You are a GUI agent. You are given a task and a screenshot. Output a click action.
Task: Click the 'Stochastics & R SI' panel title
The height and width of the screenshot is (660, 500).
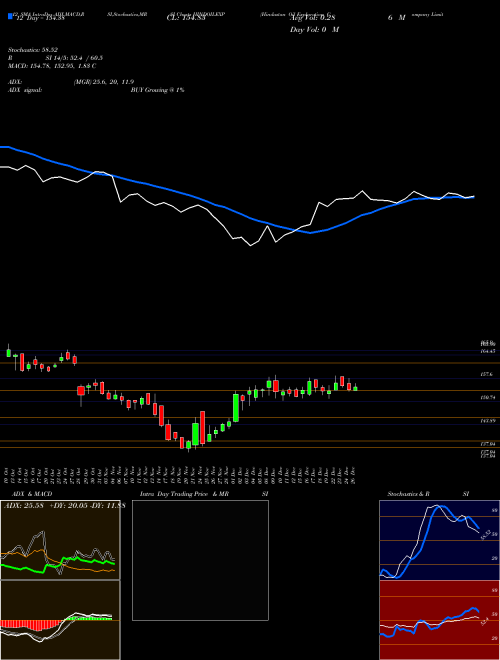[428, 494]
